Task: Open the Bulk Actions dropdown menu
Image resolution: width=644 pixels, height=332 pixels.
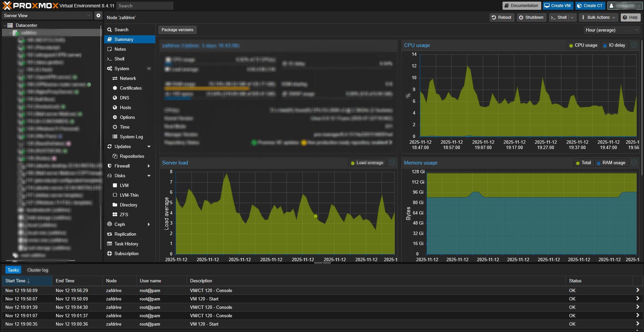Action: click(599, 17)
